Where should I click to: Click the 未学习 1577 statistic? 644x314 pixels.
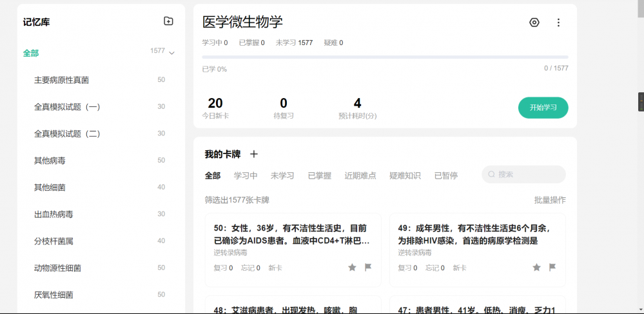pyautogui.click(x=294, y=43)
